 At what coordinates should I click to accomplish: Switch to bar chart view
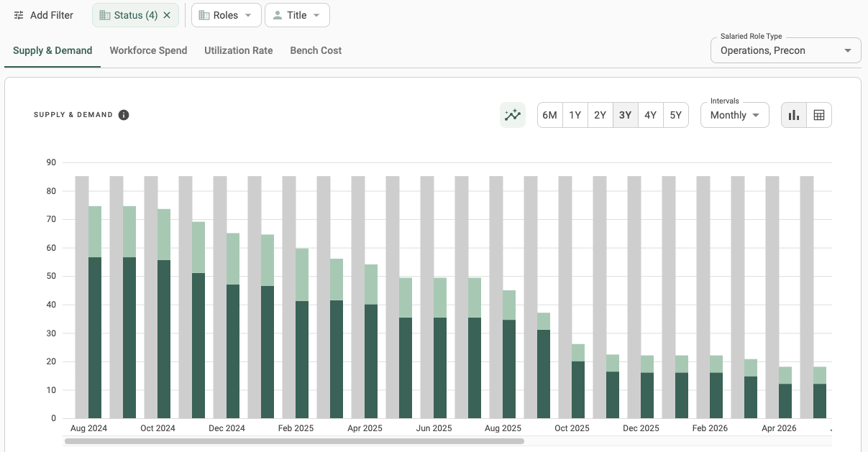(x=793, y=114)
